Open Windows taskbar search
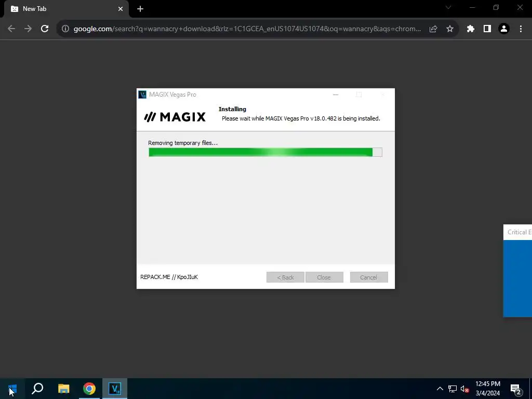This screenshot has height=399, width=532. [37, 389]
